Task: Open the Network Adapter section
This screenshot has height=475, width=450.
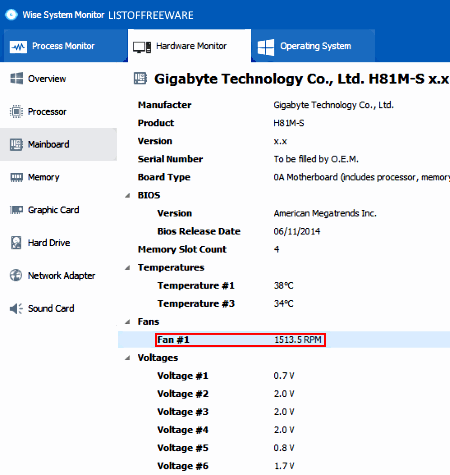Action: pos(58,275)
